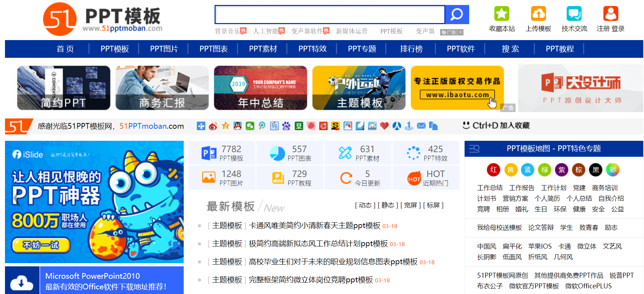The image size is (644, 294).
Task: Click the 宽屏 filter link
Action: point(410,205)
